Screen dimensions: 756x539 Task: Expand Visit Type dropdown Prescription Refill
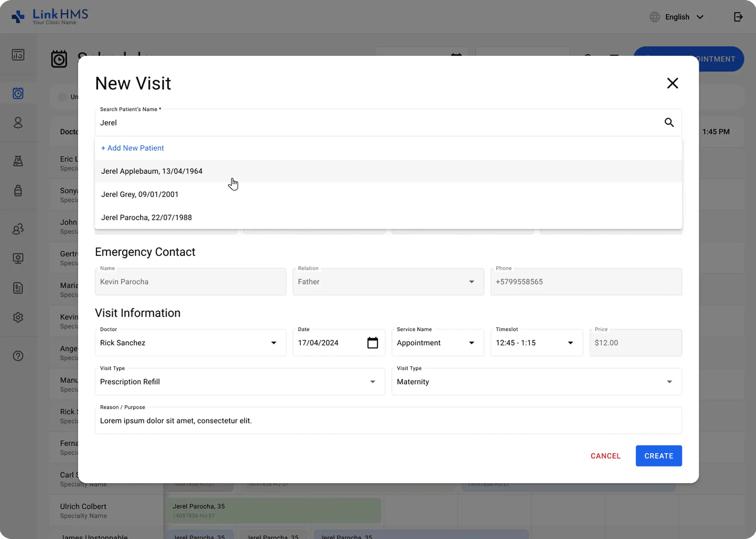240,381
